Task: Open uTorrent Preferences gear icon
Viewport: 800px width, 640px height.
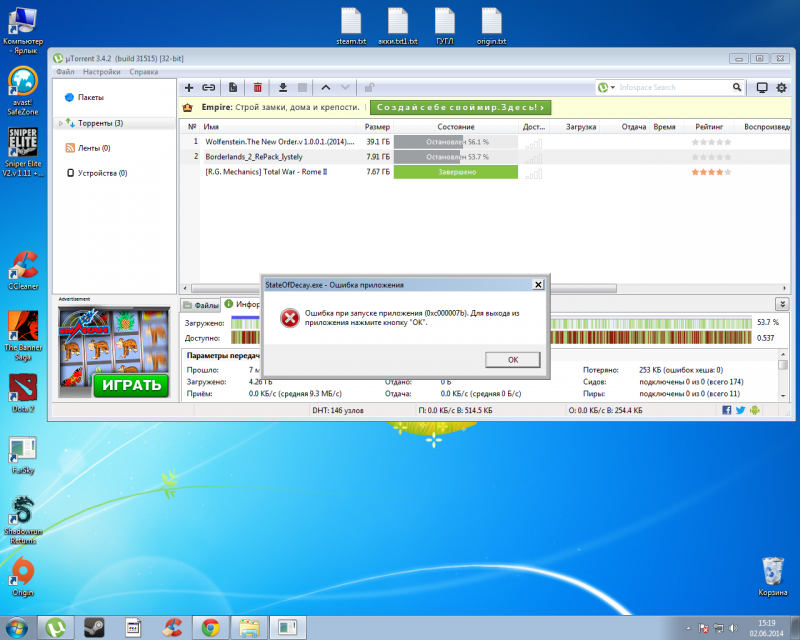Action: 781,88
